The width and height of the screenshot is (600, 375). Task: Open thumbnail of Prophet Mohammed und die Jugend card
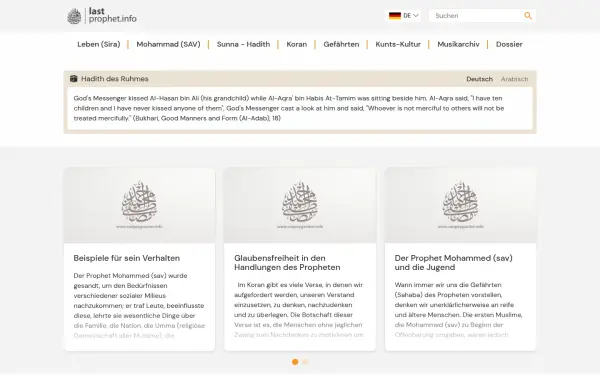click(x=460, y=205)
